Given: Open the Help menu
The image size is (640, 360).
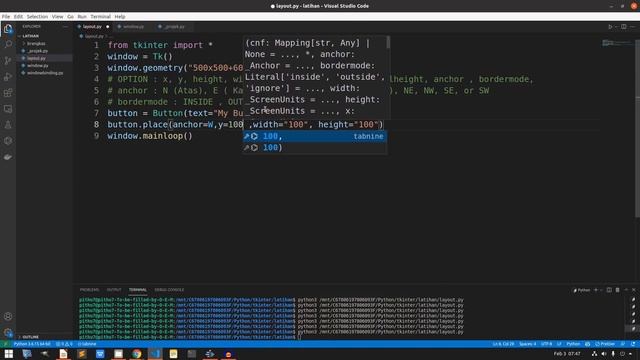Looking at the screenshot, I should [120, 17].
